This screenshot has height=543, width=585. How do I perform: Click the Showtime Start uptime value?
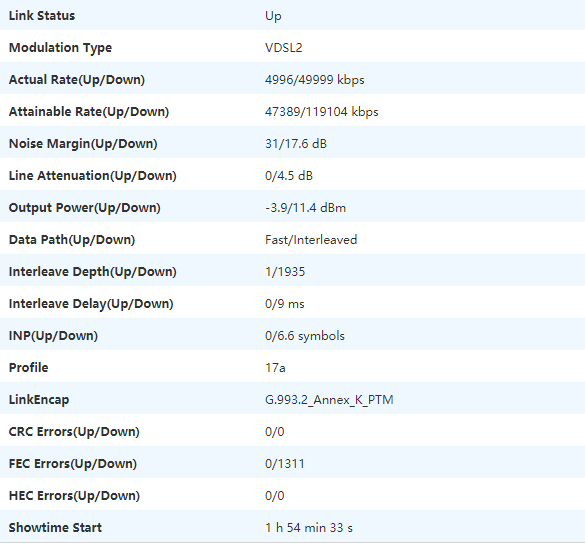pos(309,528)
